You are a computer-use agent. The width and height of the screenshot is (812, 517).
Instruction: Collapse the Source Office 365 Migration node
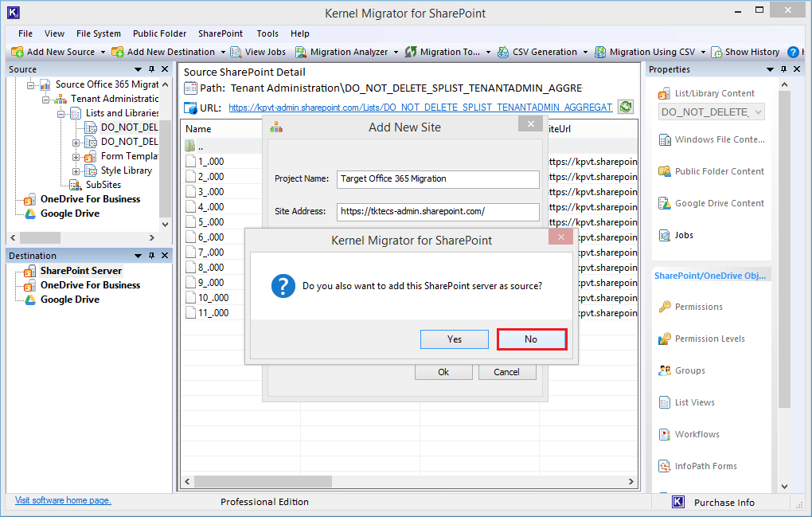tap(30, 84)
